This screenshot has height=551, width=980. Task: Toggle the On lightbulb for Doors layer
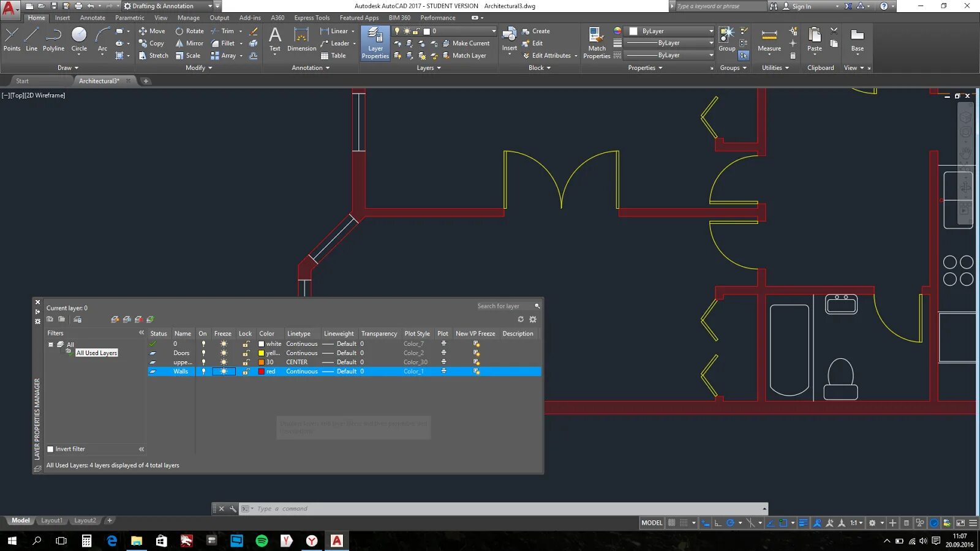[203, 353]
